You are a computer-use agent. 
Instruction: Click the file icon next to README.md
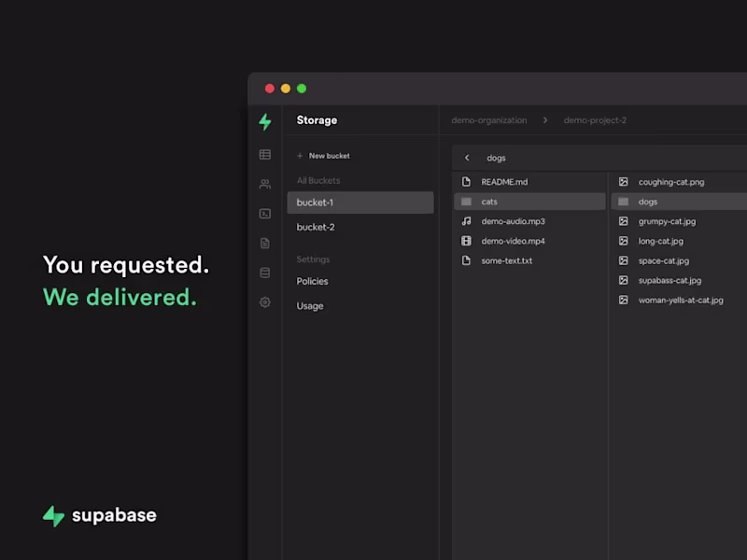click(x=466, y=181)
